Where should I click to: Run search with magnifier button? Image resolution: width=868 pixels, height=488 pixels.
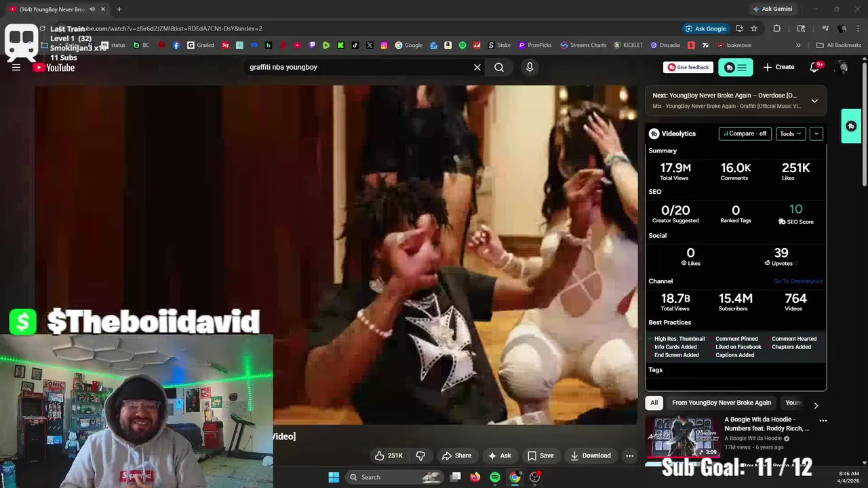point(499,67)
